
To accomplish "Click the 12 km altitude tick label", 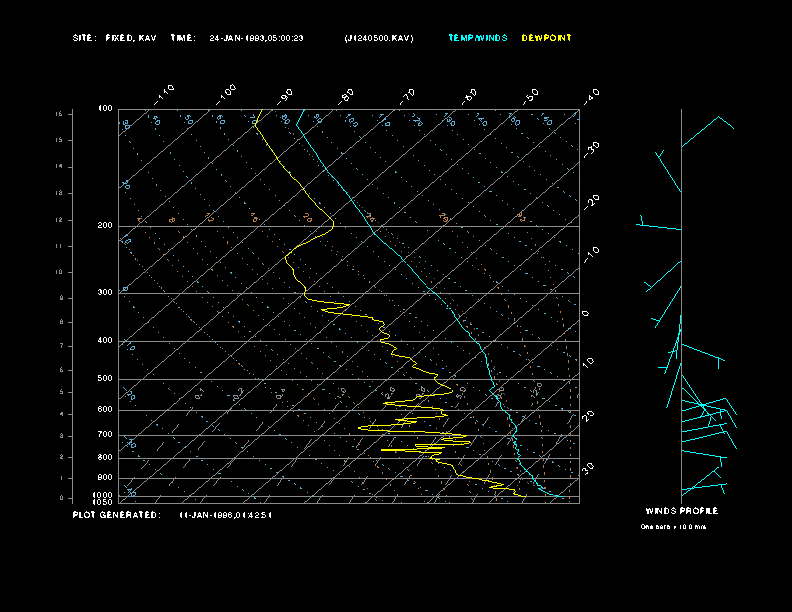I will pyautogui.click(x=59, y=220).
